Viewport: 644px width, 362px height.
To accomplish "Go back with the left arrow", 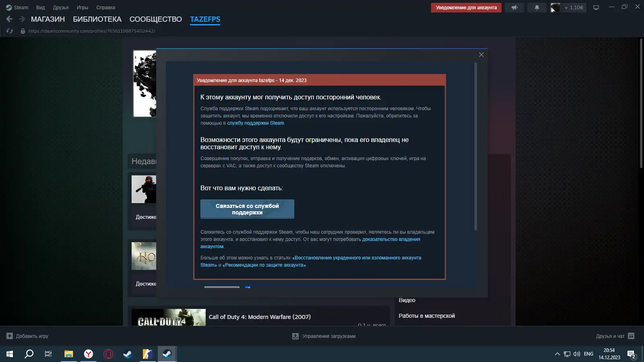I will pyautogui.click(x=9, y=19).
